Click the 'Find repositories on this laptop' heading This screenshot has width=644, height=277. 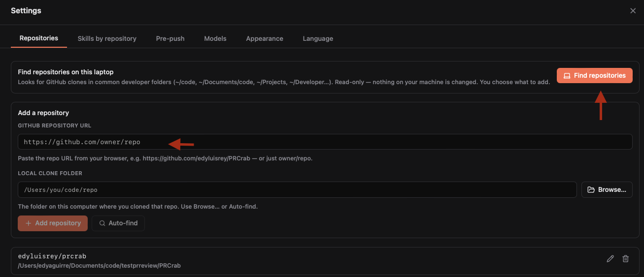click(66, 72)
